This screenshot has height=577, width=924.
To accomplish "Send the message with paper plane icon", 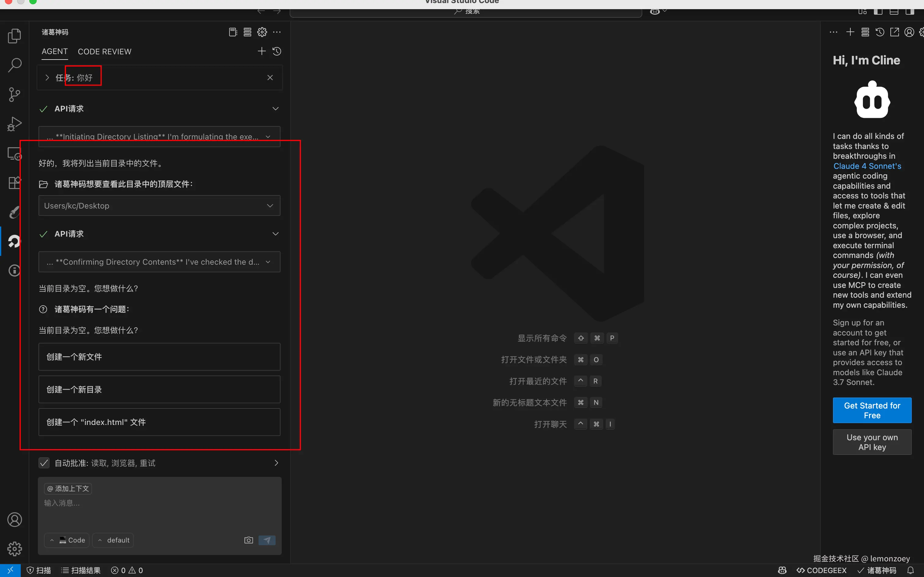I will pos(267,540).
